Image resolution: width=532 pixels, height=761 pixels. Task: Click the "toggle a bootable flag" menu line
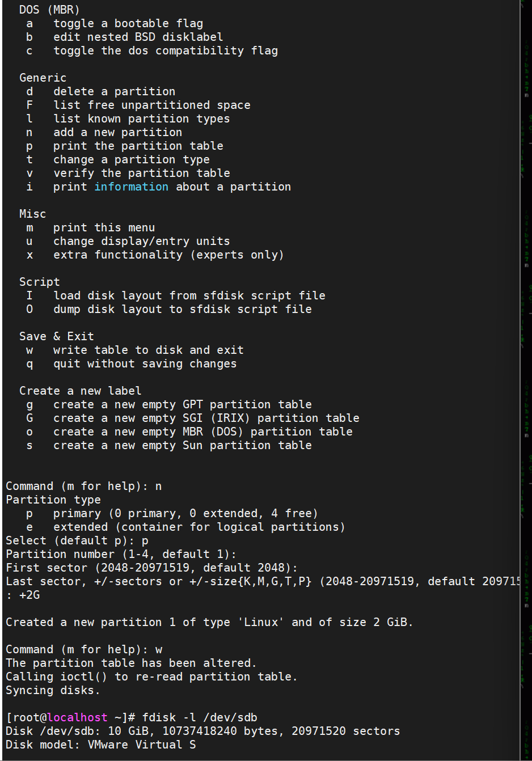128,23
